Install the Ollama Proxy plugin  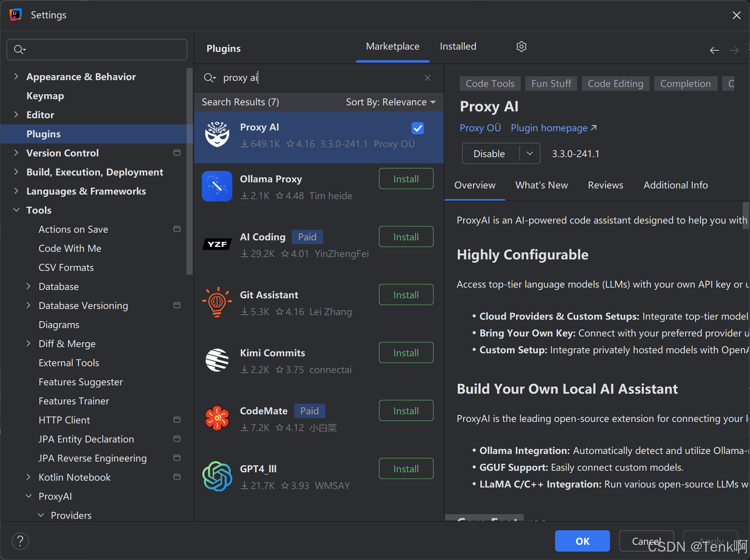pyautogui.click(x=406, y=179)
